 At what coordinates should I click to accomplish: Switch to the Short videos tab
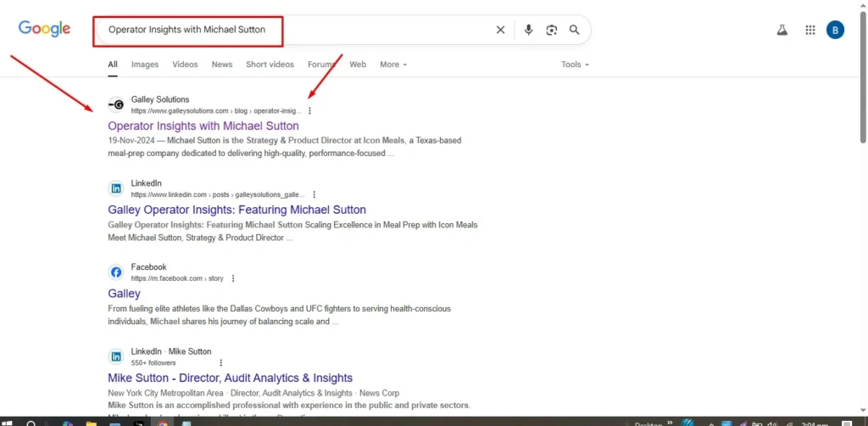(270, 64)
